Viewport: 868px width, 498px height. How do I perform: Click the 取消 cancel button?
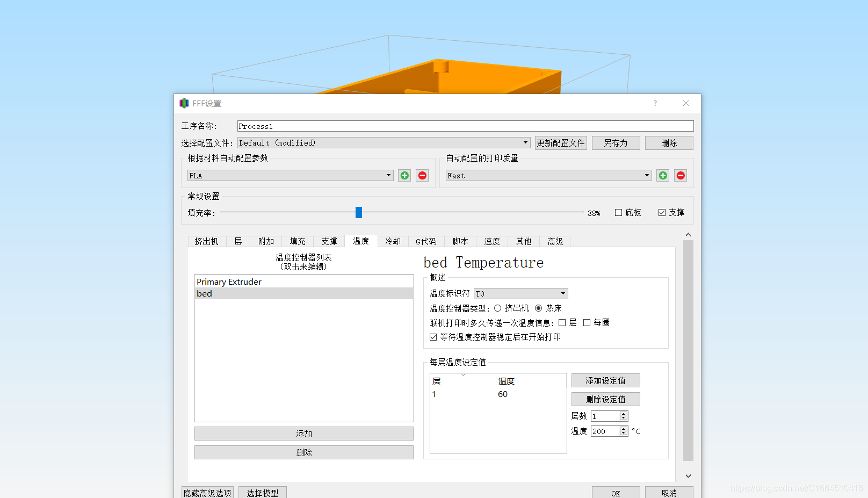point(669,493)
